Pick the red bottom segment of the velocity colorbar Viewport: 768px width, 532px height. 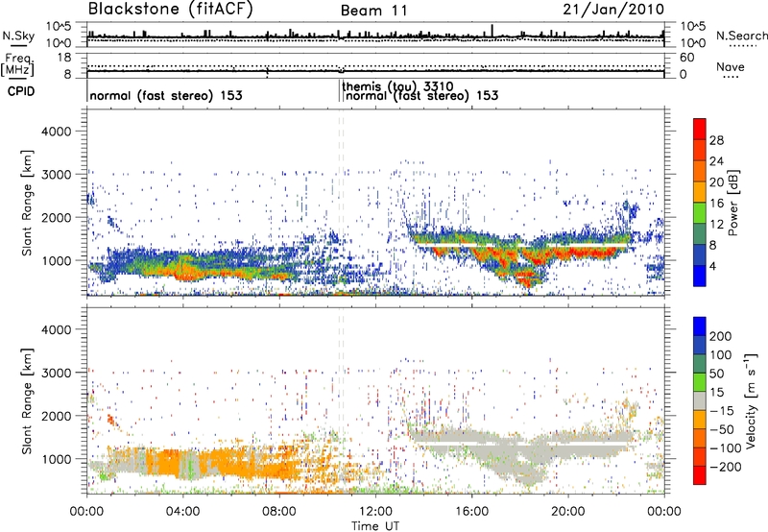coord(700,475)
